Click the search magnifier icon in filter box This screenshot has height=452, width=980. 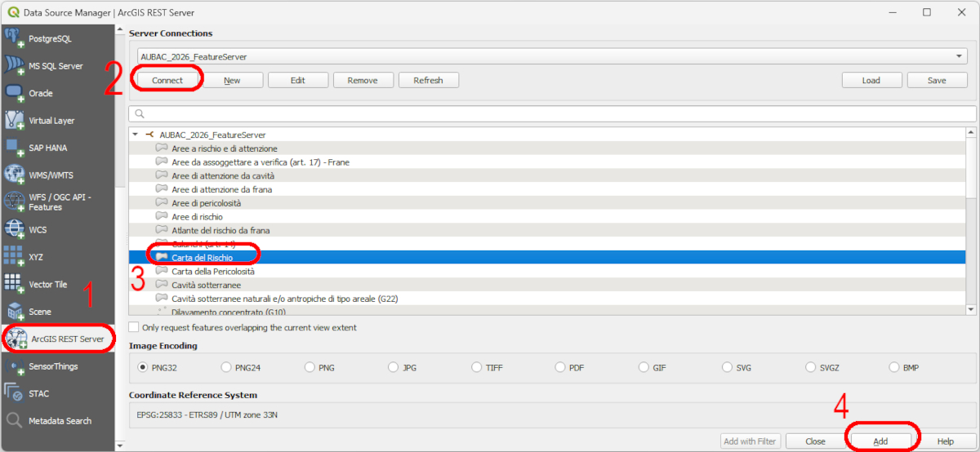point(140,113)
